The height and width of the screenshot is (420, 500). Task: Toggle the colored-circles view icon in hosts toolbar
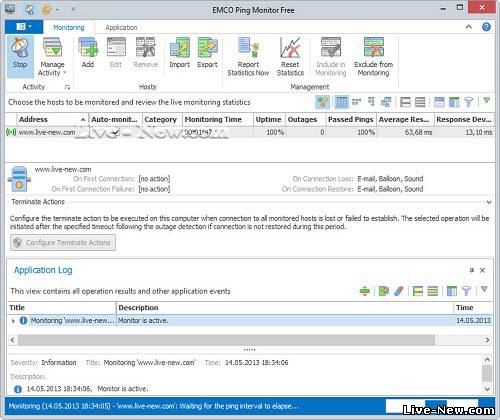tap(322, 102)
